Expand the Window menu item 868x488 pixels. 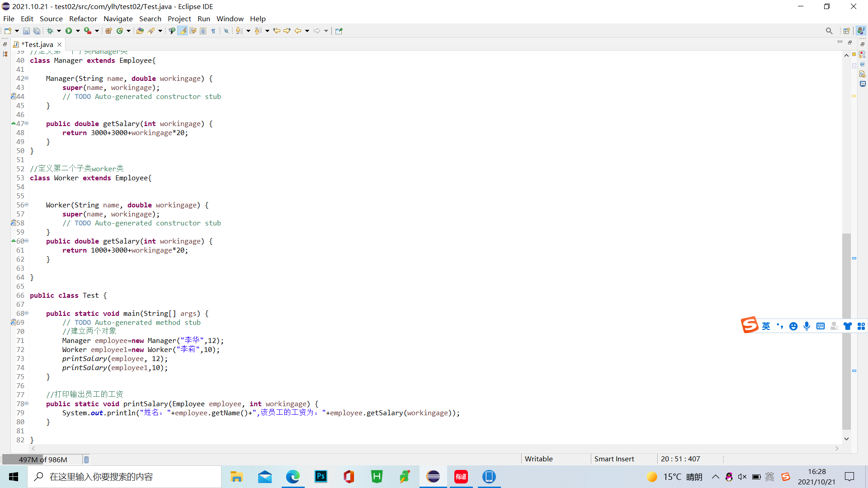[x=230, y=19]
